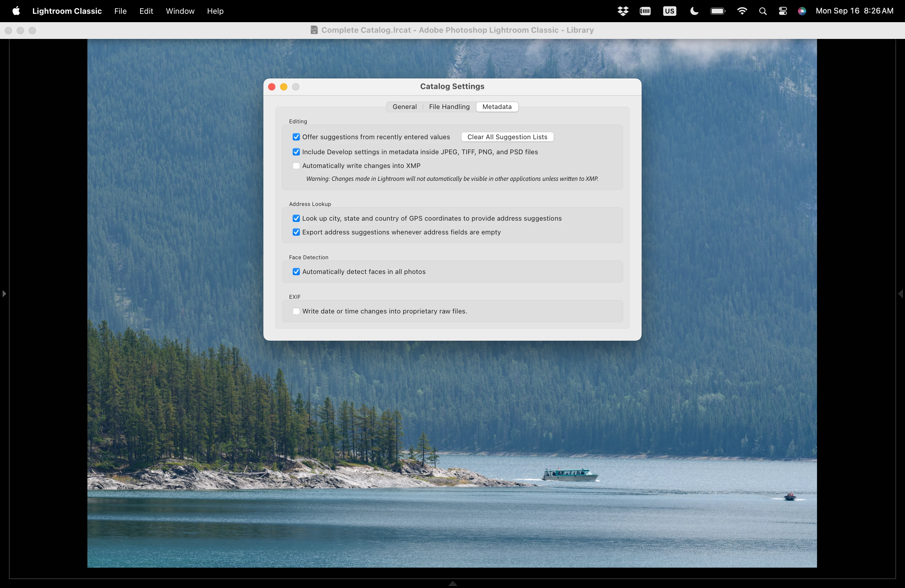This screenshot has height=588, width=905.
Task: Click Clear All Suggestion Lists button
Action: pos(507,137)
